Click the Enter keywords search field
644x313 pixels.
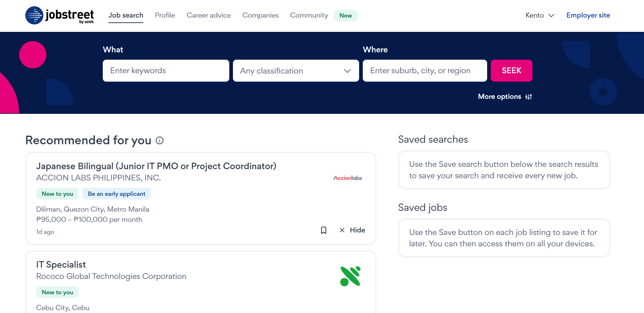point(166,71)
